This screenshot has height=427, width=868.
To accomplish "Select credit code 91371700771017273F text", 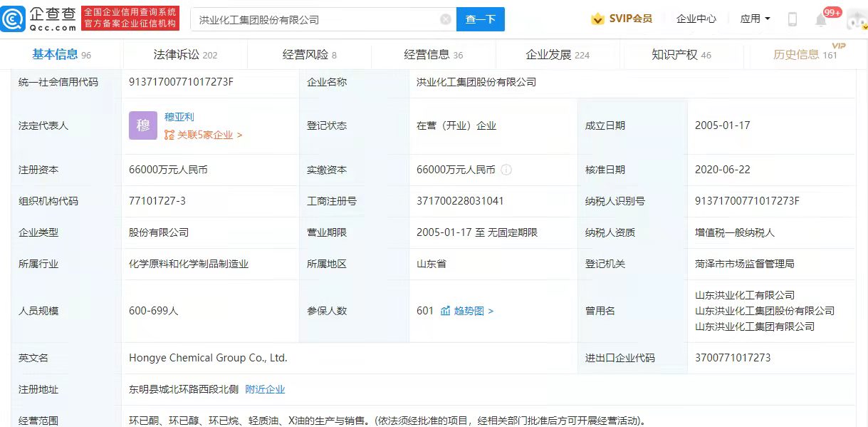I will [x=181, y=82].
